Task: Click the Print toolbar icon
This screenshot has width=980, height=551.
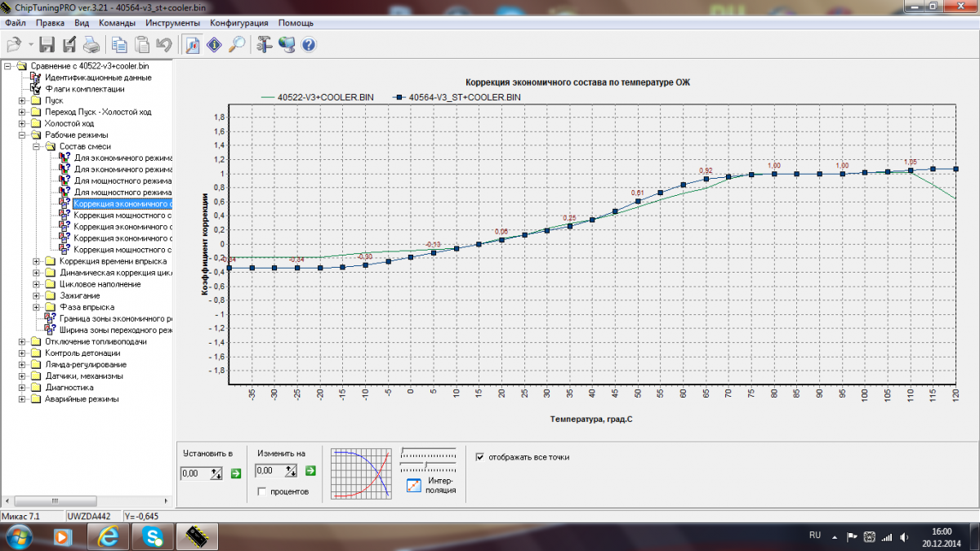Action: tap(91, 45)
